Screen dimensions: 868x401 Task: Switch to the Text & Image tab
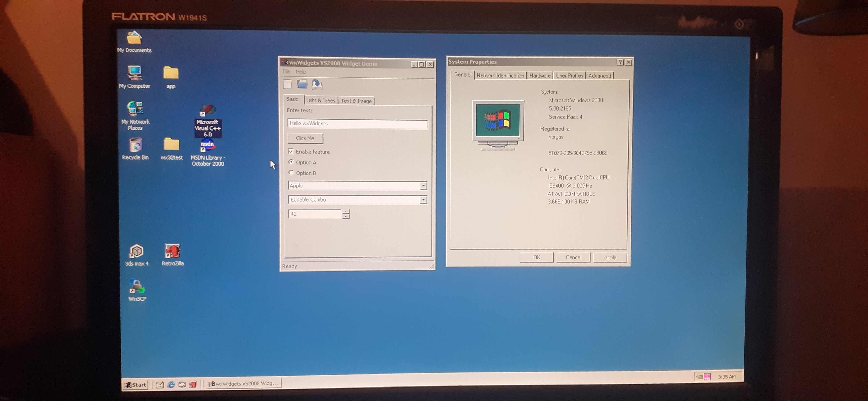356,101
